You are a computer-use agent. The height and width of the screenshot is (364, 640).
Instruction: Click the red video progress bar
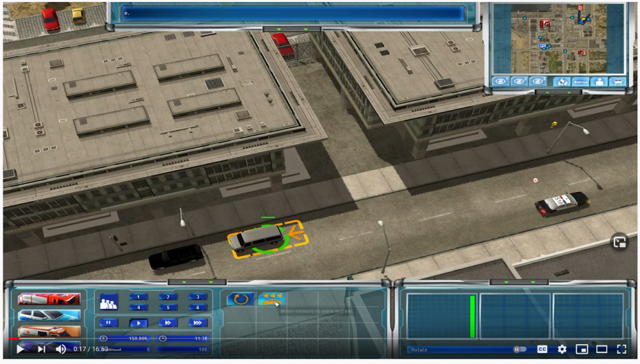tap(14, 338)
